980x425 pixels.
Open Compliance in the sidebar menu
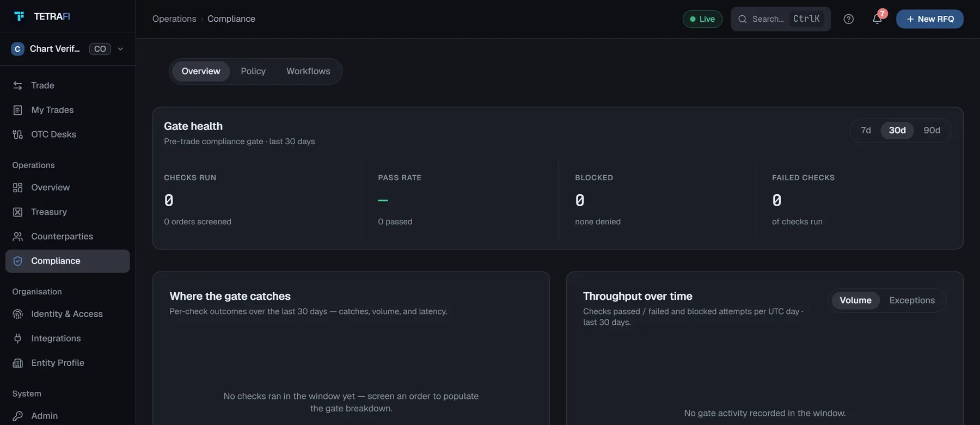point(68,261)
